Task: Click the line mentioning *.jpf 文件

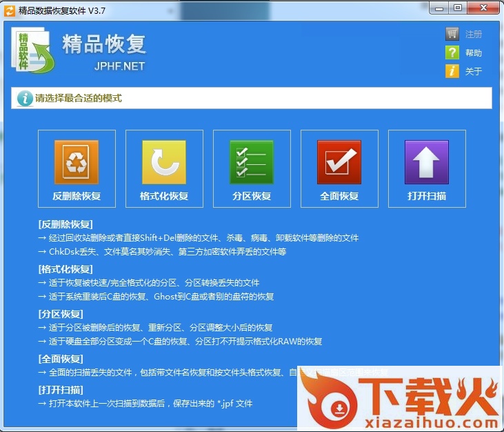Action: click(x=145, y=404)
